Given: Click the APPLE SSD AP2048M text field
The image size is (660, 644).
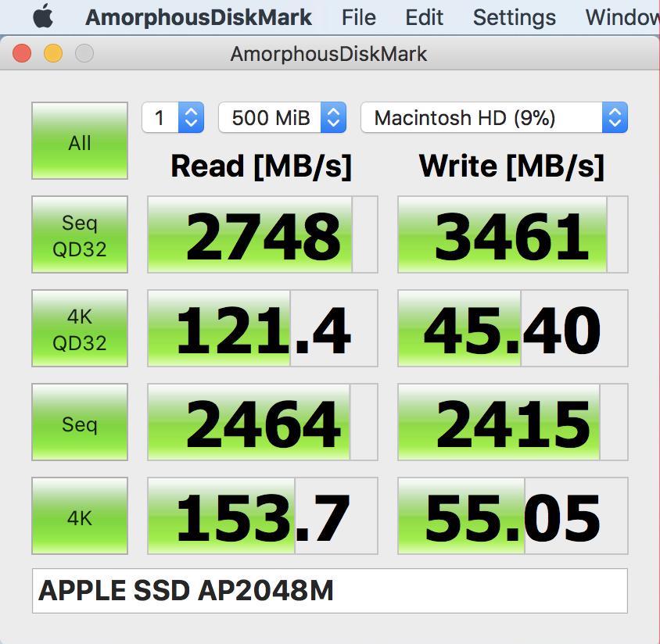Looking at the screenshot, I should tap(330, 591).
